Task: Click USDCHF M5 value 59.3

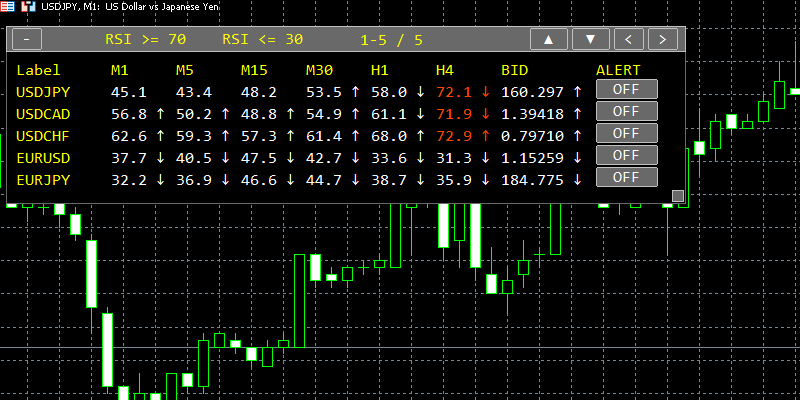Action: [x=194, y=136]
